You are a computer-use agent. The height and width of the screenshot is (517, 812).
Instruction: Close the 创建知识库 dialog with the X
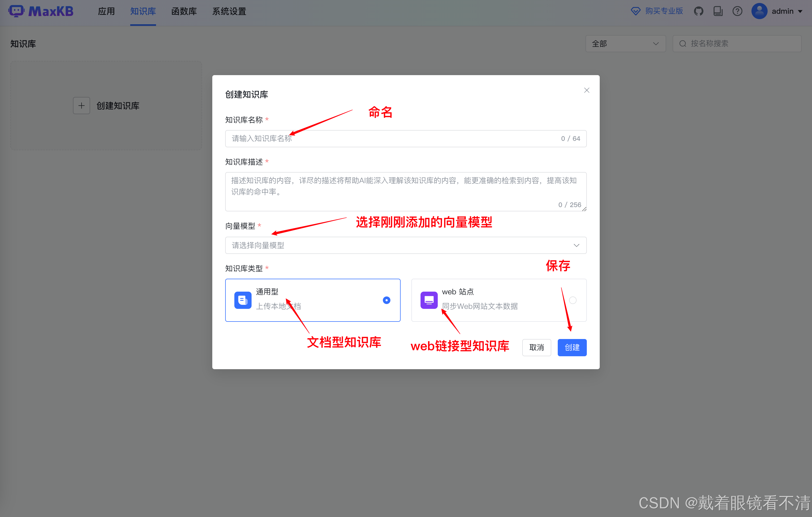[x=587, y=90]
